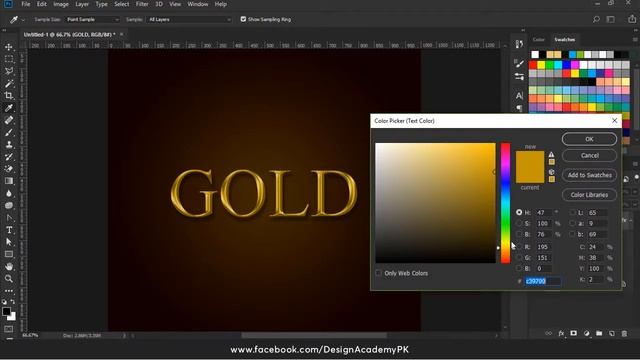Open the Swatches panel menu
Screen dimensions: 640x360
[x=635, y=40]
